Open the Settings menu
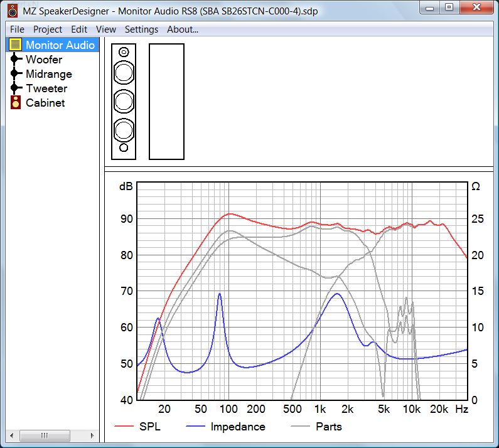Viewport: 499px width, 448px height. click(x=141, y=29)
